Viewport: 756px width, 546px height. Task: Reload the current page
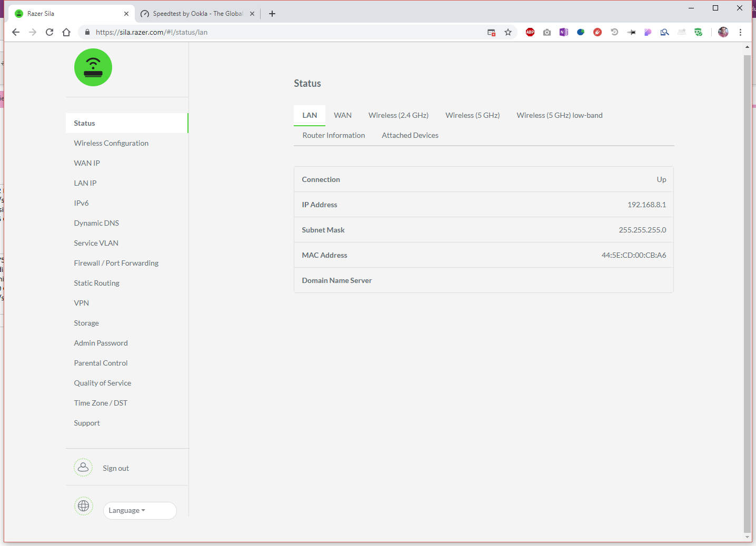[49, 32]
